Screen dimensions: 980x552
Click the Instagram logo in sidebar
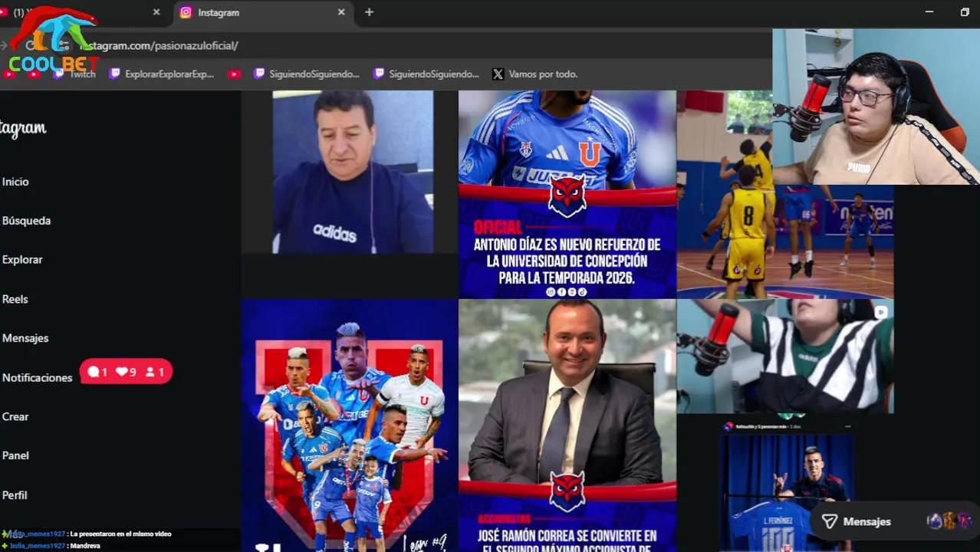click(x=23, y=129)
